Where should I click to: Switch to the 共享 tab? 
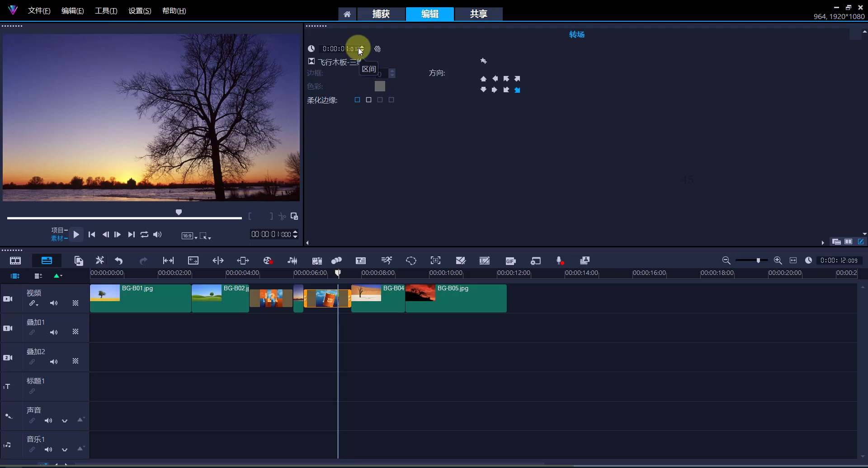point(478,14)
